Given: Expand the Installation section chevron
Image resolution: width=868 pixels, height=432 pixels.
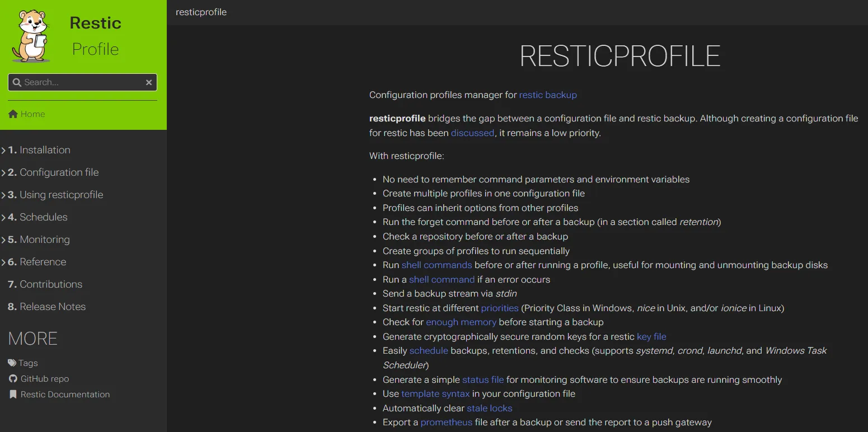Looking at the screenshot, I should tap(3, 150).
